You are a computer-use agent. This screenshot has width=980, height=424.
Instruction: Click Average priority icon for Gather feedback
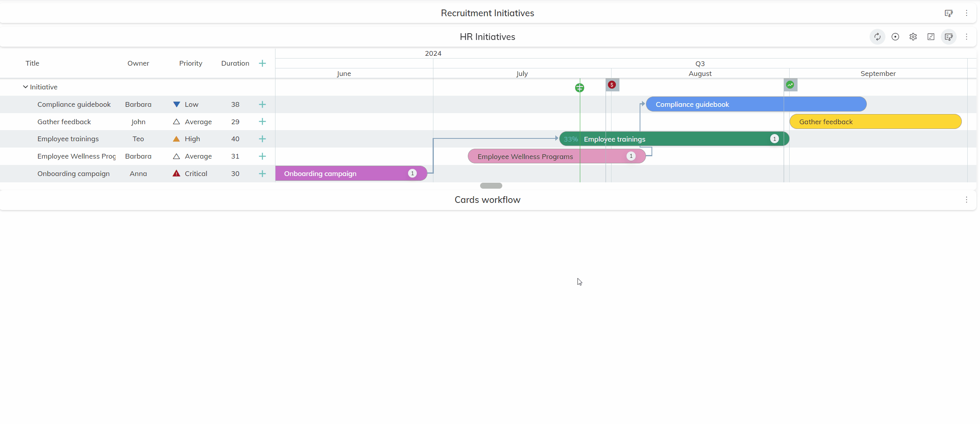pos(177,122)
